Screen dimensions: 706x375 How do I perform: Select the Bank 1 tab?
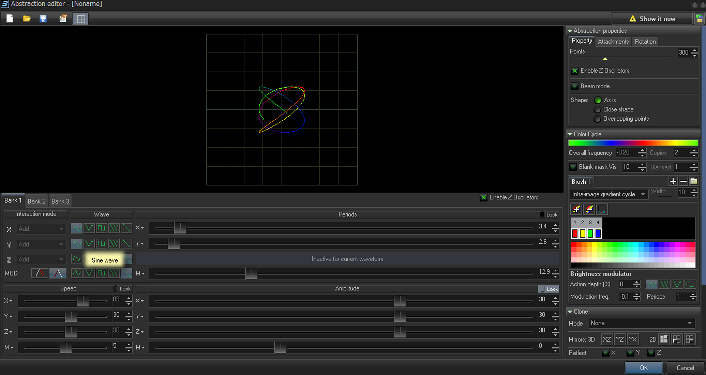[x=13, y=200]
